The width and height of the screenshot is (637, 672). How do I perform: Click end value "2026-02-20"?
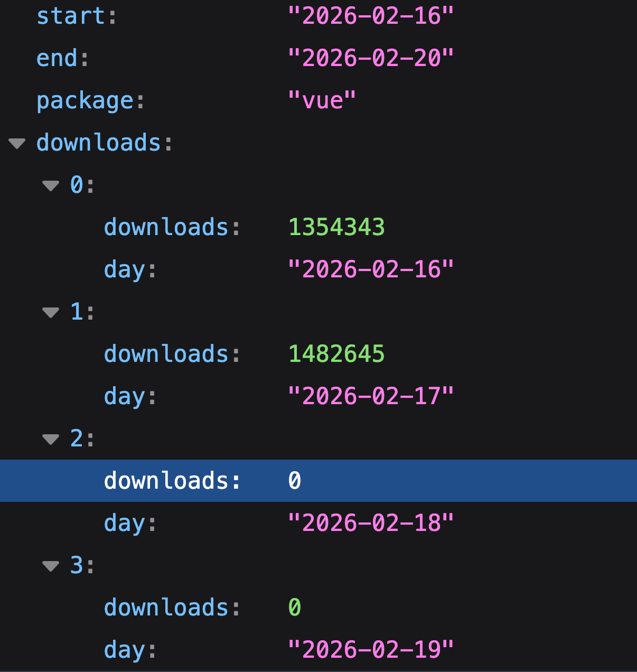pos(370,58)
